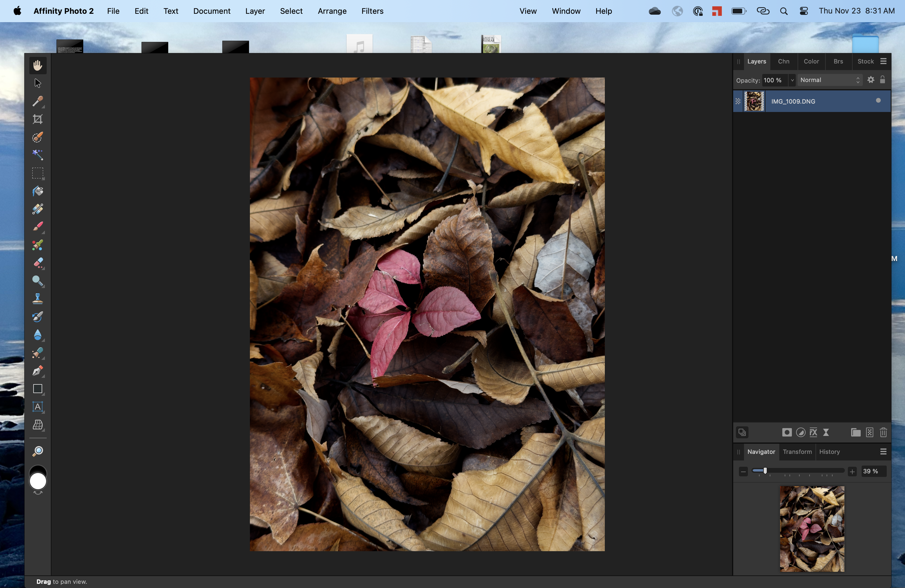Select the Artistic Text tool
Screen dimensions: 905x588
click(x=37, y=407)
